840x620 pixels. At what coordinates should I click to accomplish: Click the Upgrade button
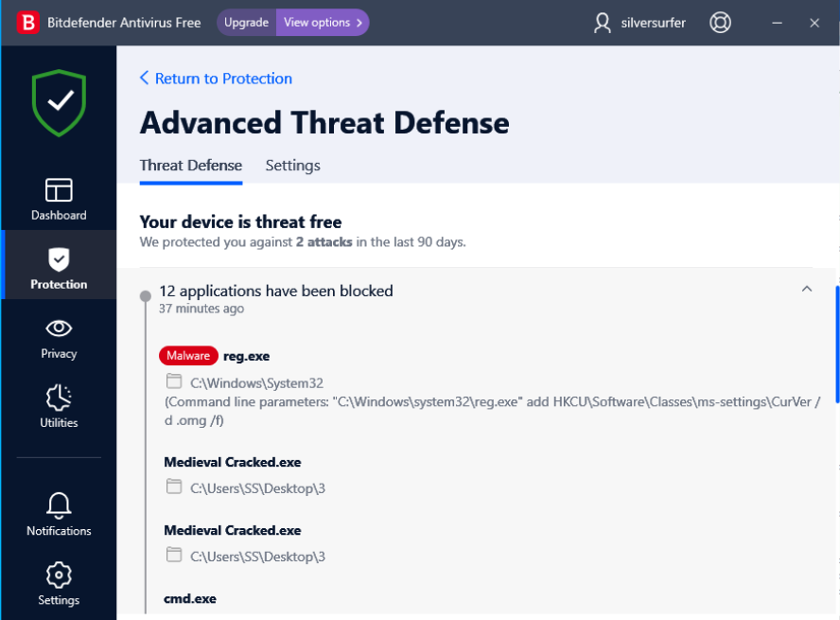point(247,23)
